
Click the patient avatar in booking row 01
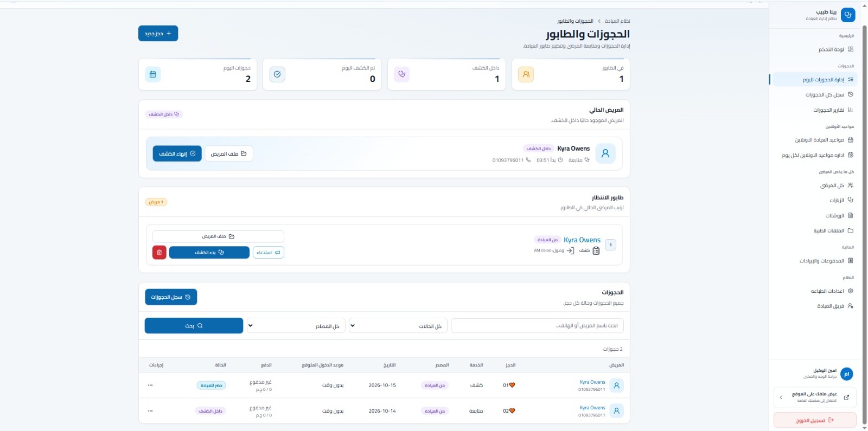(616, 385)
